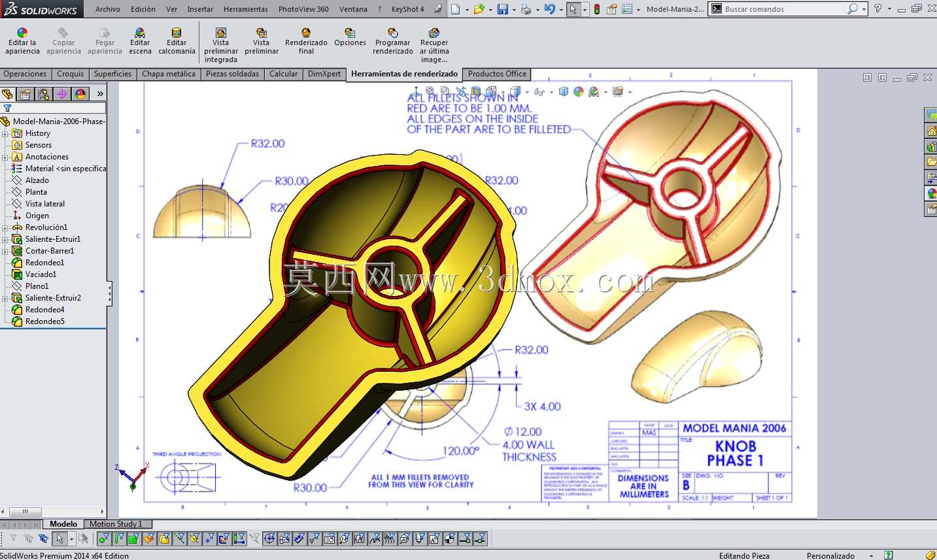Open the FeatureManager design tree tab

point(8,94)
